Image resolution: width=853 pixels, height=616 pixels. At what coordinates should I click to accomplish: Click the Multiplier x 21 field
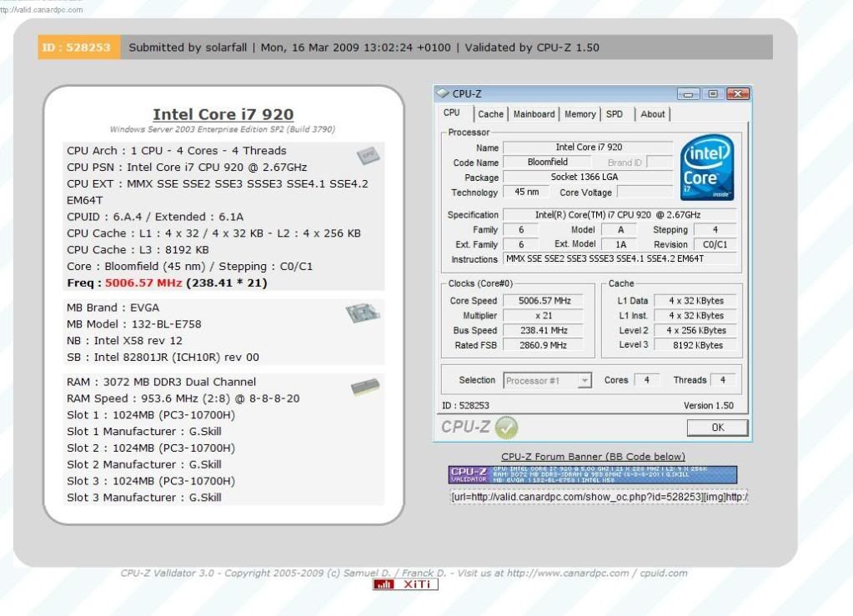(543, 315)
